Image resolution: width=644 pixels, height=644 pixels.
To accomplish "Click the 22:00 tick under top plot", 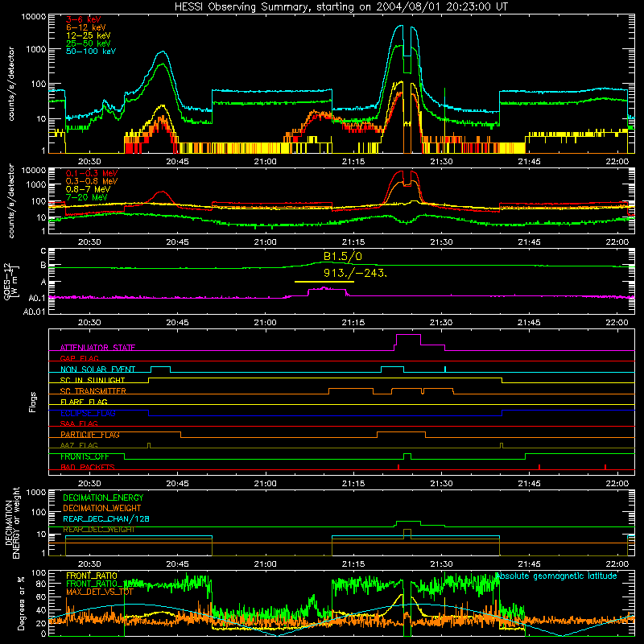I will [x=617, y=162].
